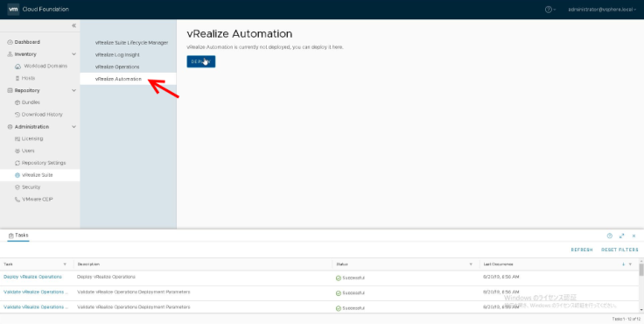Click the Refresh button in Tasks panel

click(582, 250)
